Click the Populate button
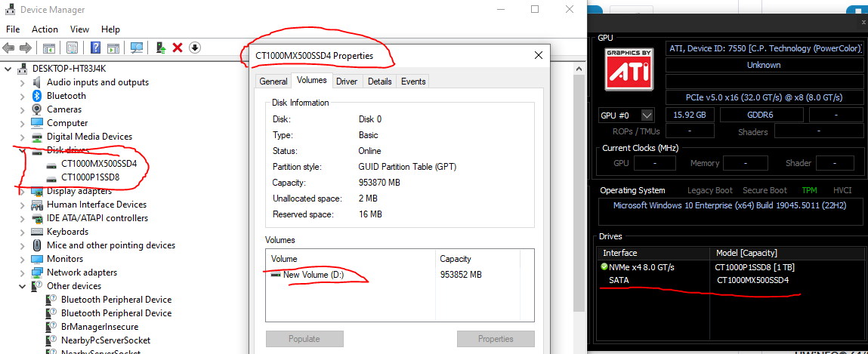The width and height of the screenshot is (868, 354). tap(304, 338)
